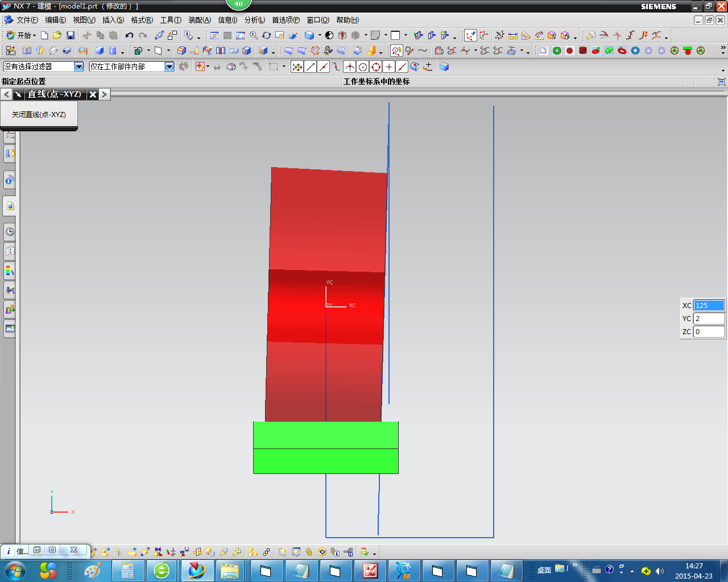Click the ZC coordinate input field
Image resolution: width=728 pixels, height=582 pixels.
[709, 331]
